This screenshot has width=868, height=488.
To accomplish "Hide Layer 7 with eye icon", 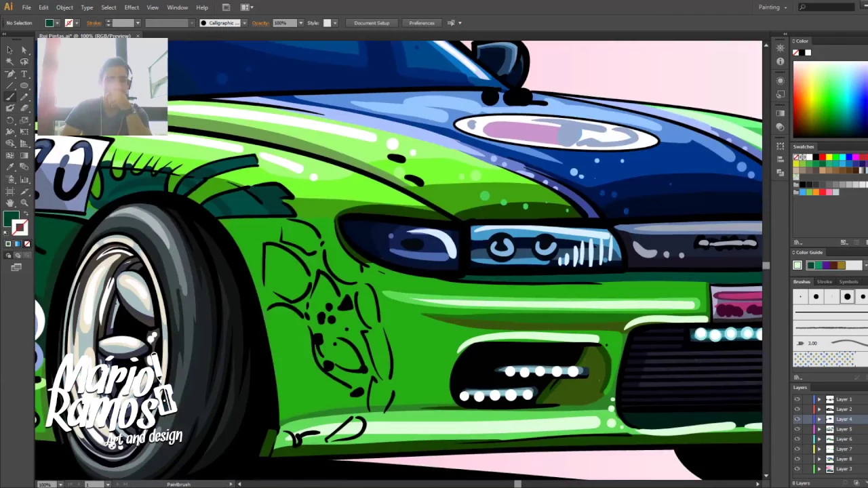I will coord(797,449).
